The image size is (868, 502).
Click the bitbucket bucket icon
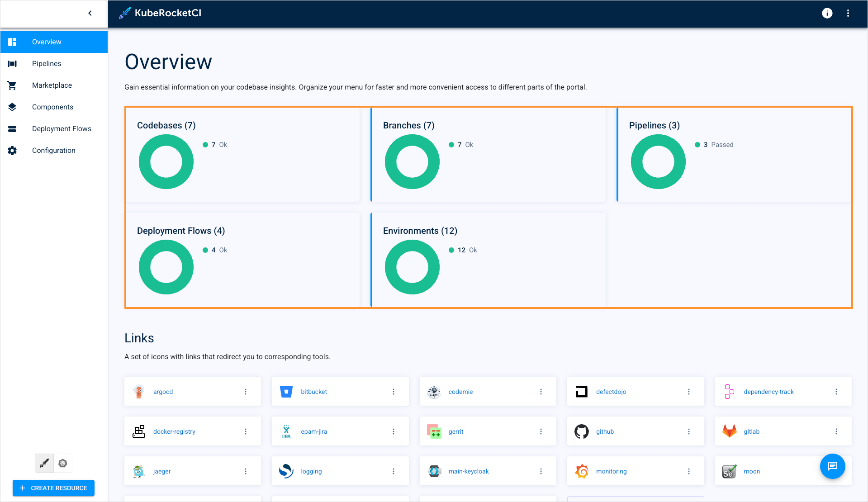click(x=286, y=391)
